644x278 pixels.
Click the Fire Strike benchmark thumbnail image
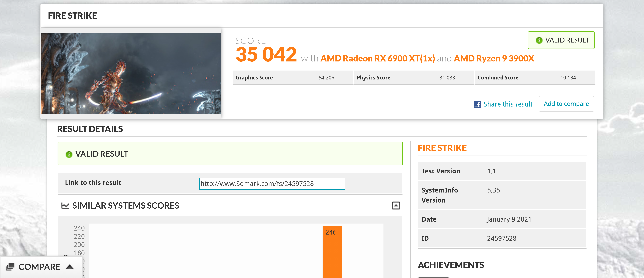tap(131, 73)
